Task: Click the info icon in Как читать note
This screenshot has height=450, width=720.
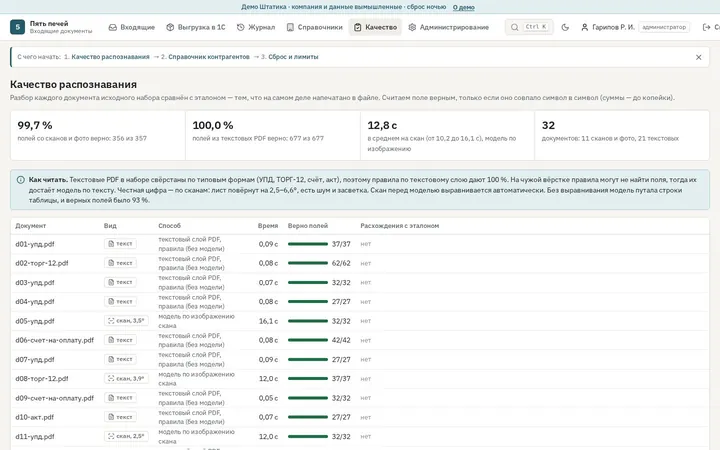Action: 21,180
